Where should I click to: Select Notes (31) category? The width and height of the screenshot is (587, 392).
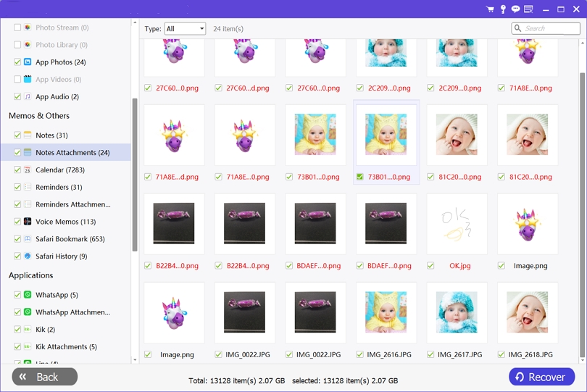(51, 135)
